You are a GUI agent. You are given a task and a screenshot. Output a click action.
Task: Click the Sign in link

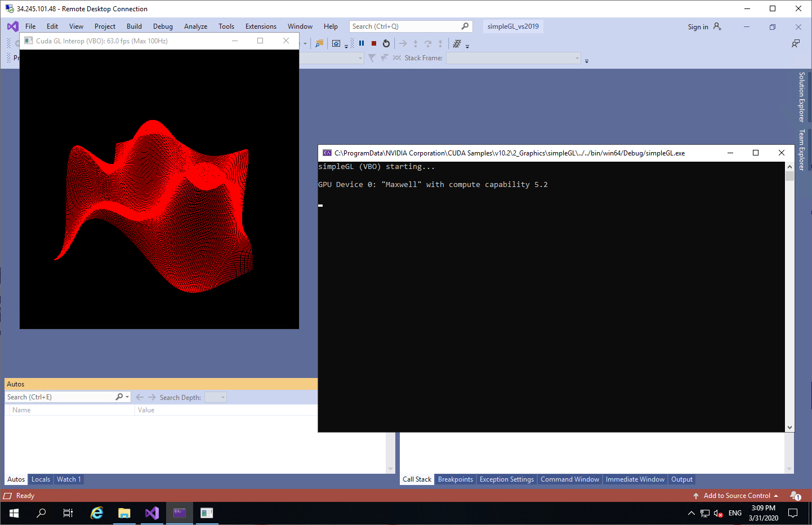[x=698, y=27]
